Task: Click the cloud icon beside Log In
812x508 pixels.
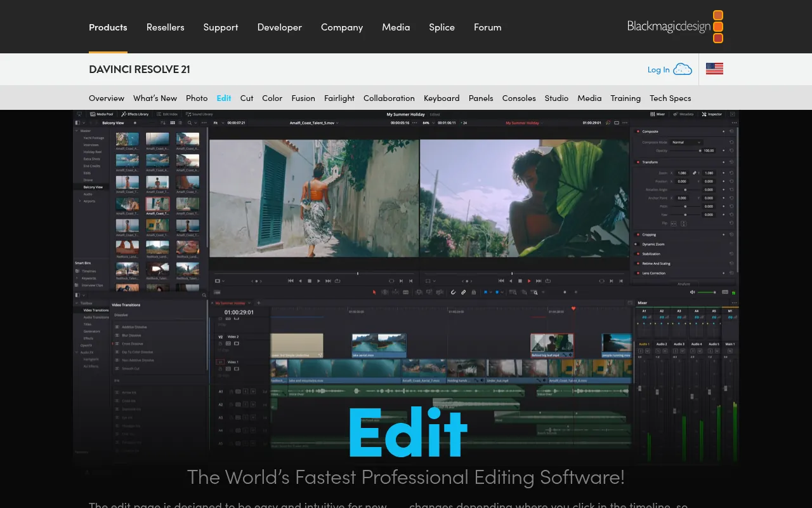Action: coord(683,69)
